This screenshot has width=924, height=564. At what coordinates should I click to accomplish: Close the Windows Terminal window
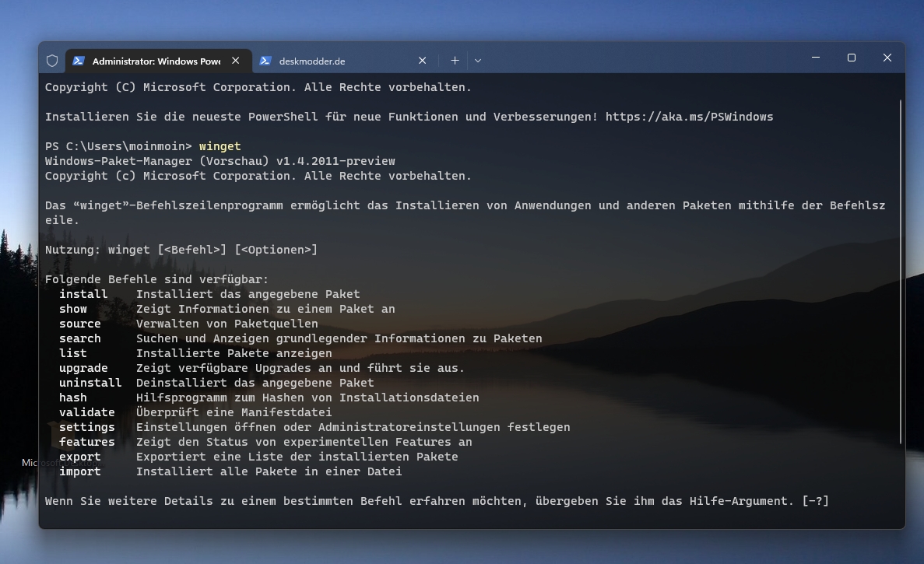tap(887, 58)
